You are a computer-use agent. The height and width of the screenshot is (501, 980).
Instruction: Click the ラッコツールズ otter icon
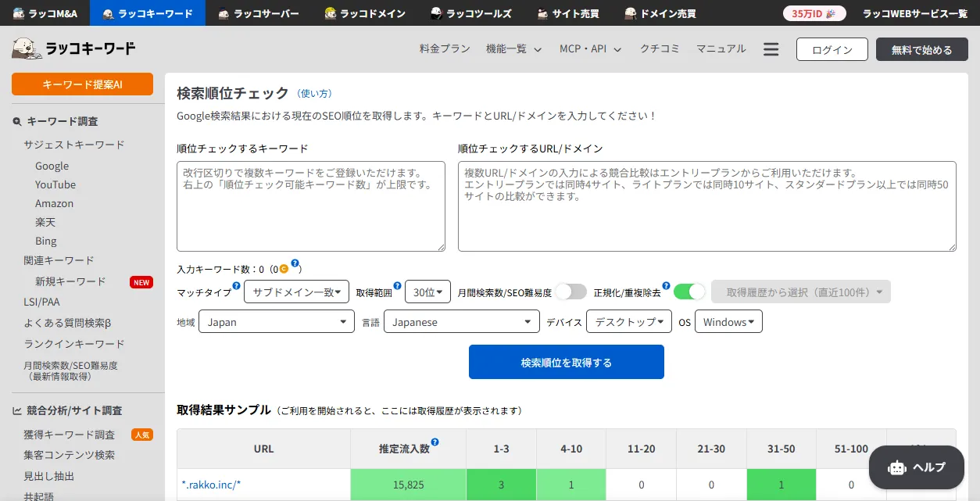pyautogui.click(x=437, y=13)
